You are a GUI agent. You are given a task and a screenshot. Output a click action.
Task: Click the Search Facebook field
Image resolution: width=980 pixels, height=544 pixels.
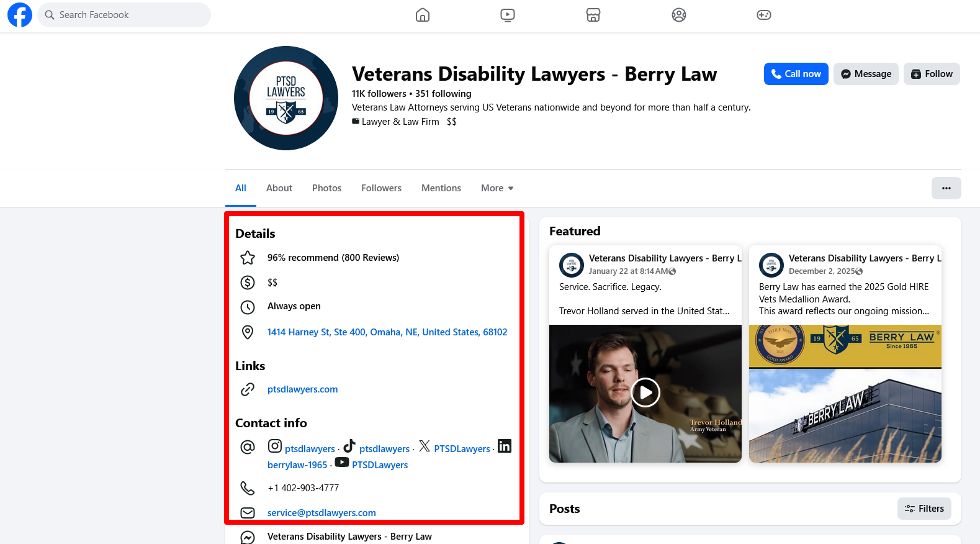[124, 15]
